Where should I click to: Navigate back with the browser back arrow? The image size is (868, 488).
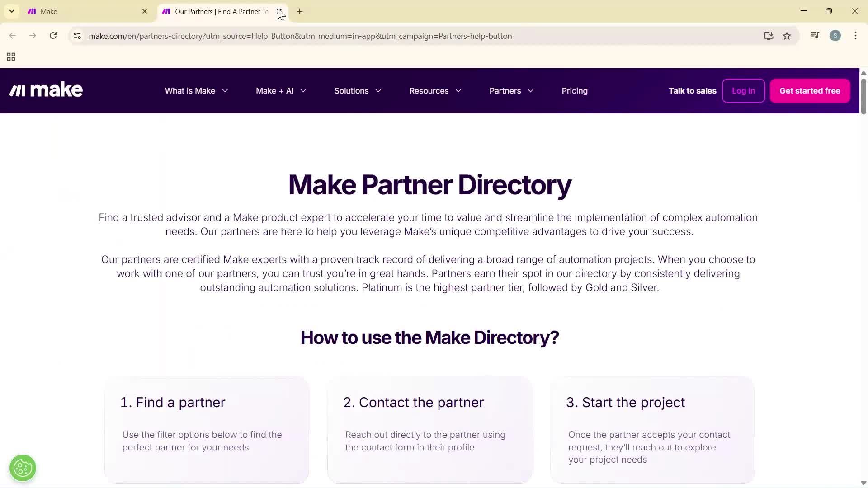[x=12, y=36]
